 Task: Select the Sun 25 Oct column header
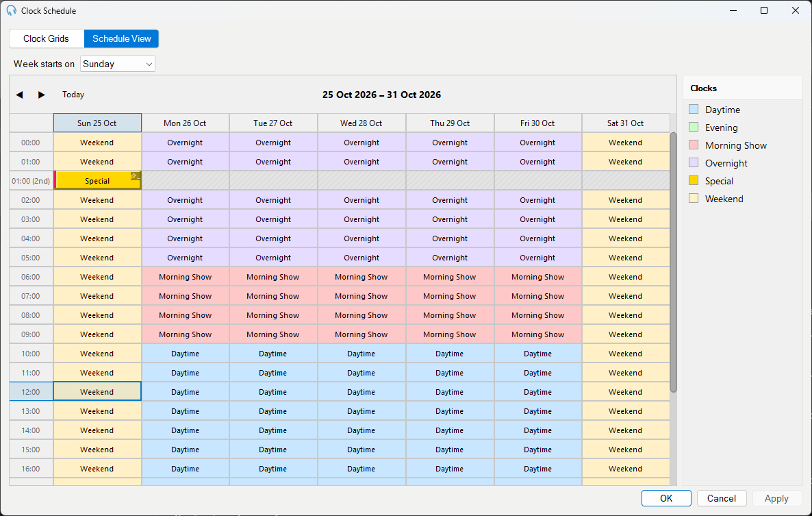(x=97, y=123)
